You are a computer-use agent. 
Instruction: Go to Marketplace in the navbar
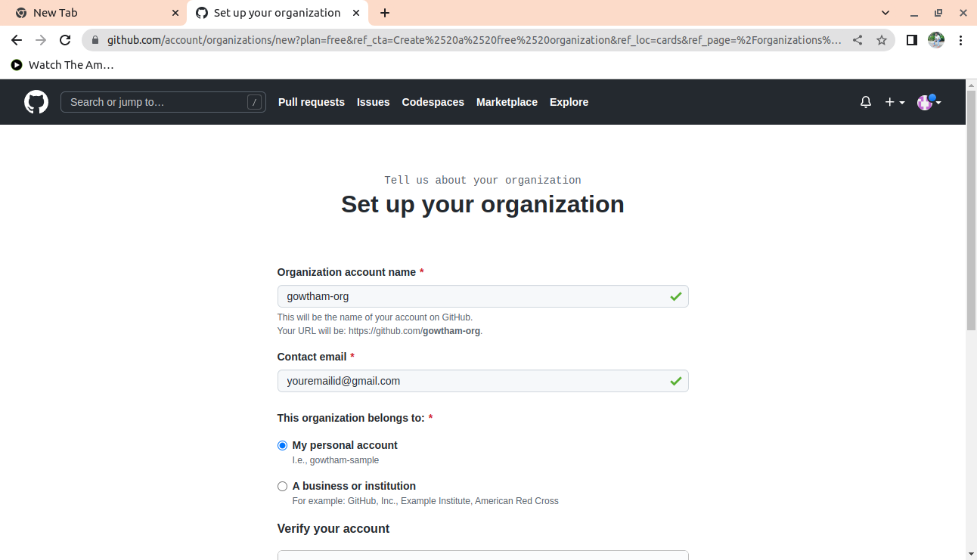click(507, 102)
